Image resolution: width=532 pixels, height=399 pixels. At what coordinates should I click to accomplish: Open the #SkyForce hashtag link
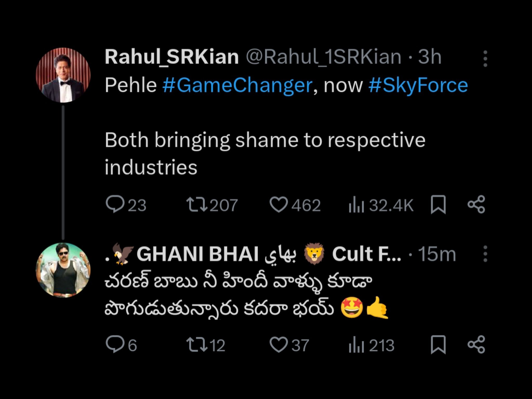coord(418,85)
